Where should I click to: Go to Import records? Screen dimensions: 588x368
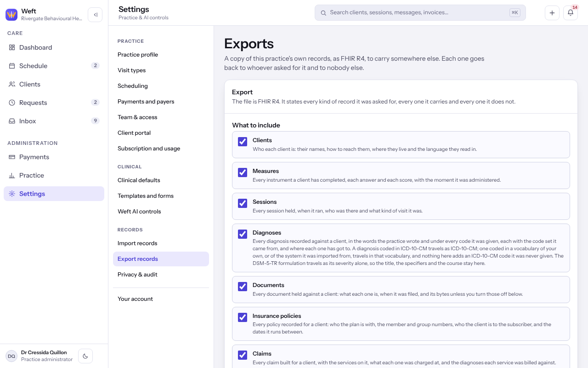tap(161, 243)
